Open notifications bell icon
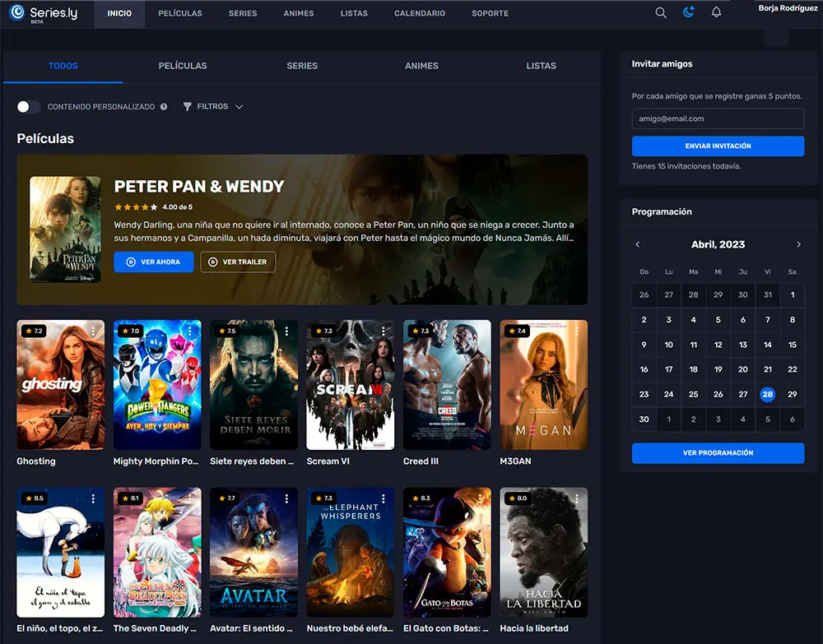This screenshot has width=823, height=644. [x=717, y=12]
